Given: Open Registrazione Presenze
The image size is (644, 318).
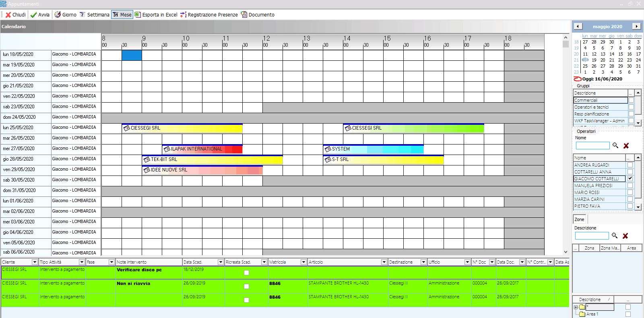Looking at the screenshot, I should pos(209,14).
